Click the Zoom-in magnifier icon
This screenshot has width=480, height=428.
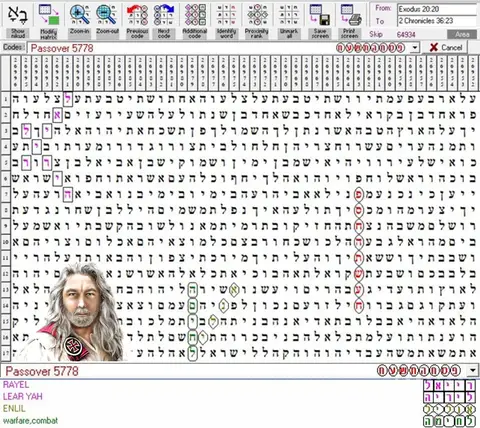click(x=80, y=14)
